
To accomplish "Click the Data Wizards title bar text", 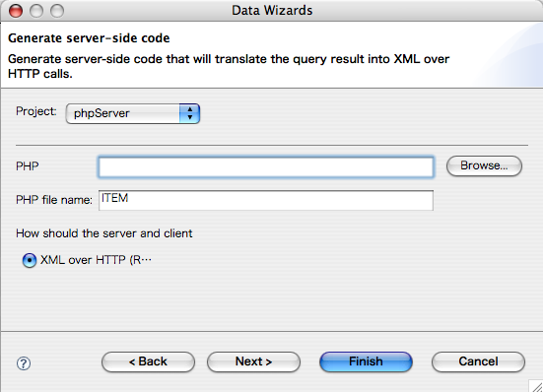I will [272, 11].
